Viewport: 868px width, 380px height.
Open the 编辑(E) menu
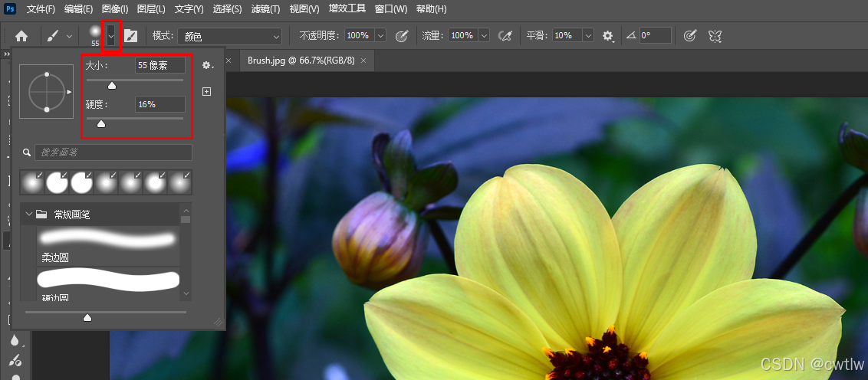pos(79,9)
